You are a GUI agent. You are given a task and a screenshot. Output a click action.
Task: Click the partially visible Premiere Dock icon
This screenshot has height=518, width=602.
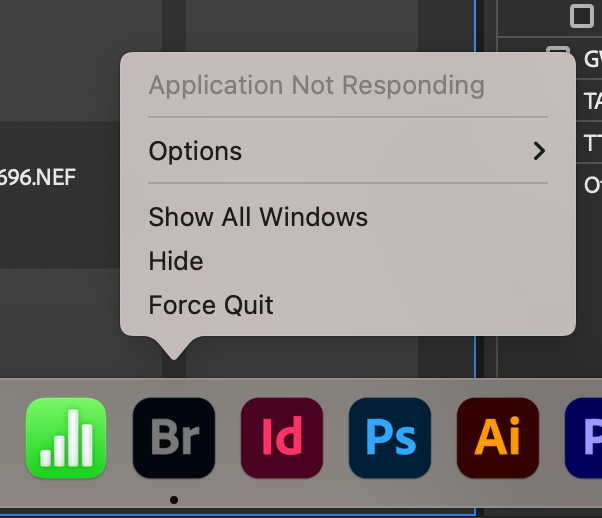click(585, 438)
